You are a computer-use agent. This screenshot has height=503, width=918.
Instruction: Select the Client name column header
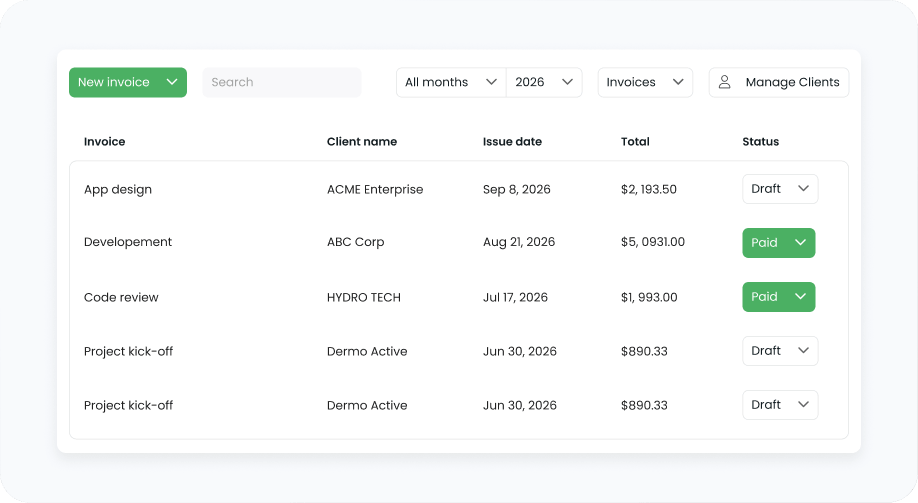pos(362,142)
